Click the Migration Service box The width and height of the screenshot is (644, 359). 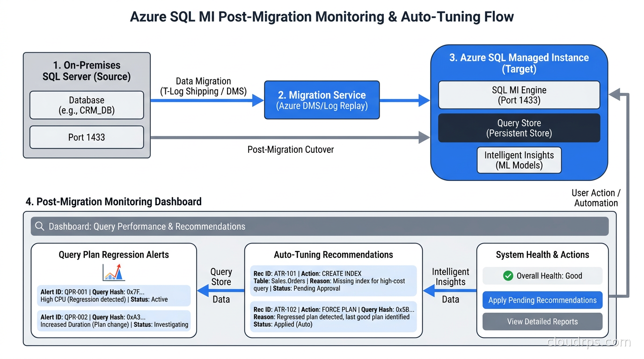point(322,100)
